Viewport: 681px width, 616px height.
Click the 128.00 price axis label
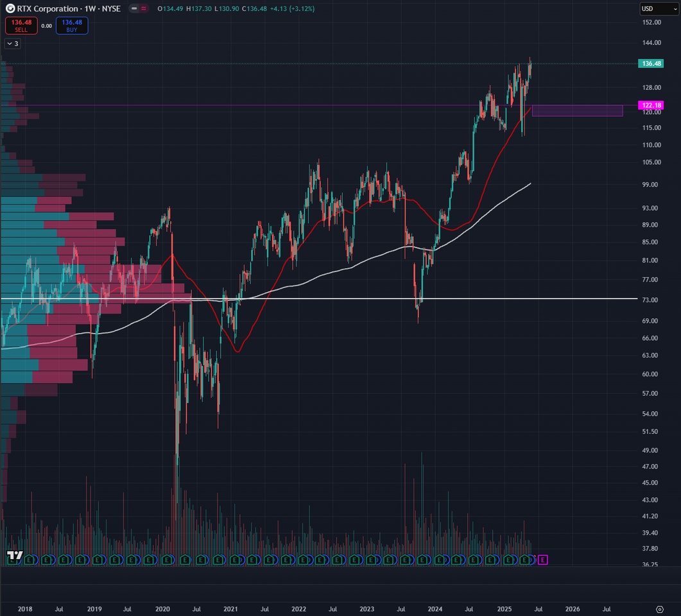pos(651,87)
